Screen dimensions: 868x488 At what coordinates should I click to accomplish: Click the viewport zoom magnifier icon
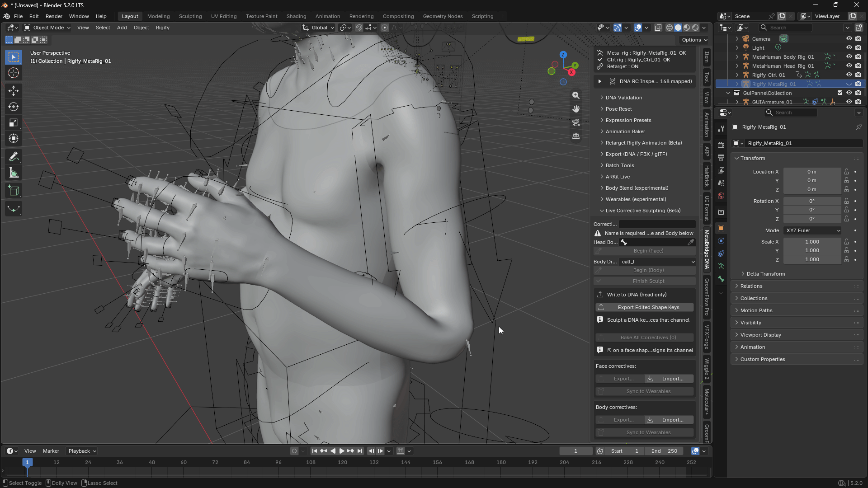coord(576,95)
